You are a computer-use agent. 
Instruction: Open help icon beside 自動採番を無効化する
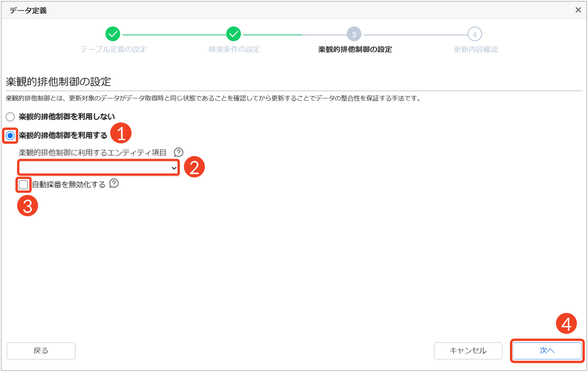click(x=114, y=184)
